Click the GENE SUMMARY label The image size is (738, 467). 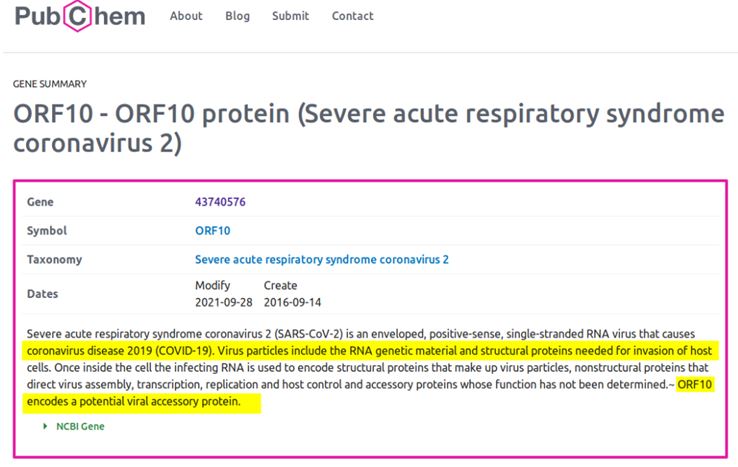tap(49, 84)
